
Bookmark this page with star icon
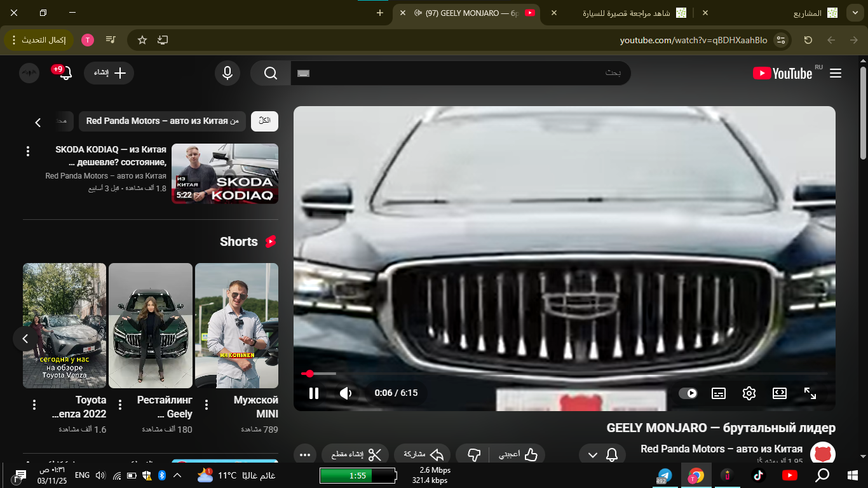[142, 40]
